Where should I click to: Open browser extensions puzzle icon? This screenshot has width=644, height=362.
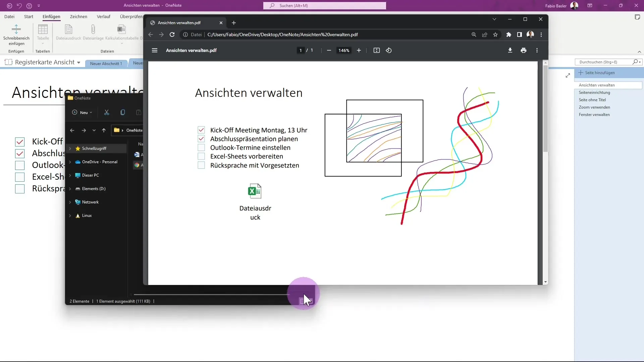click(509, 35)
